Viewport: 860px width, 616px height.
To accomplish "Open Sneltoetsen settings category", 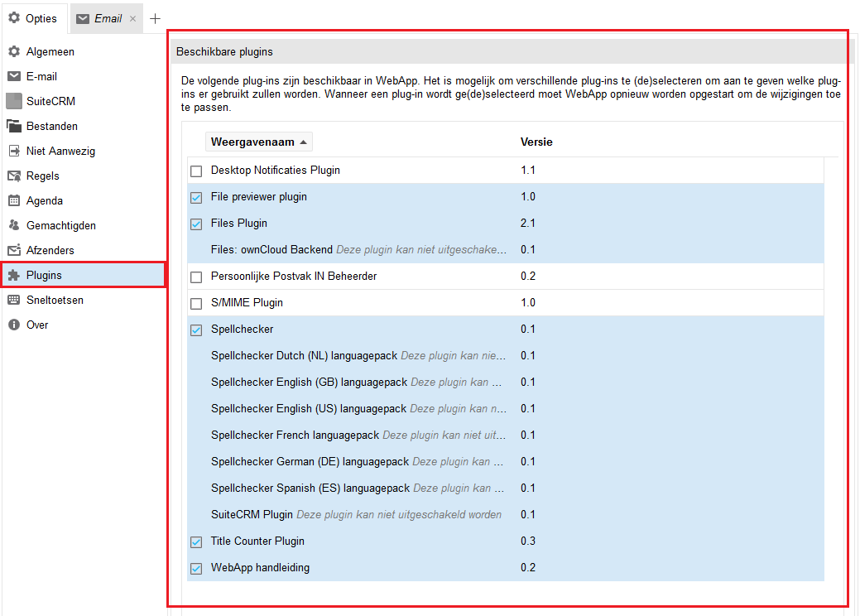I will pyautogui.click(x=84, y=300).
